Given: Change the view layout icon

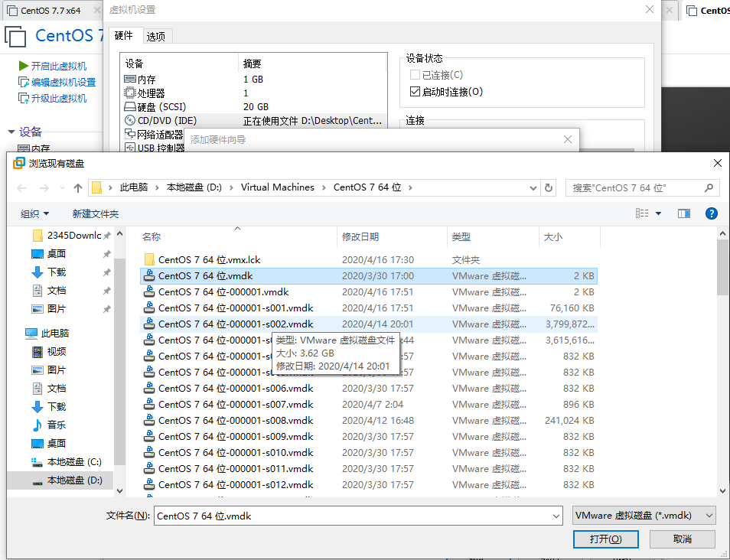Looking at the screenshot, I should click(x=642, y=213).
